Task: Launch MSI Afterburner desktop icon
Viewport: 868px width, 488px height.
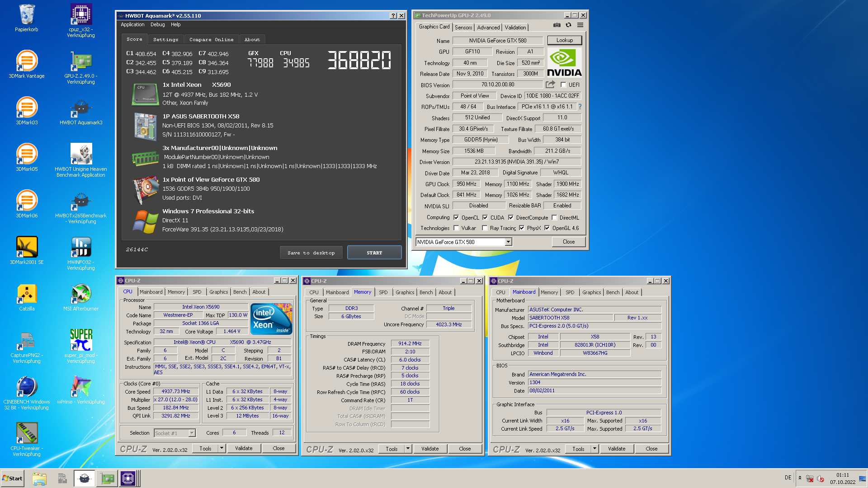Action: click(81, 297)
